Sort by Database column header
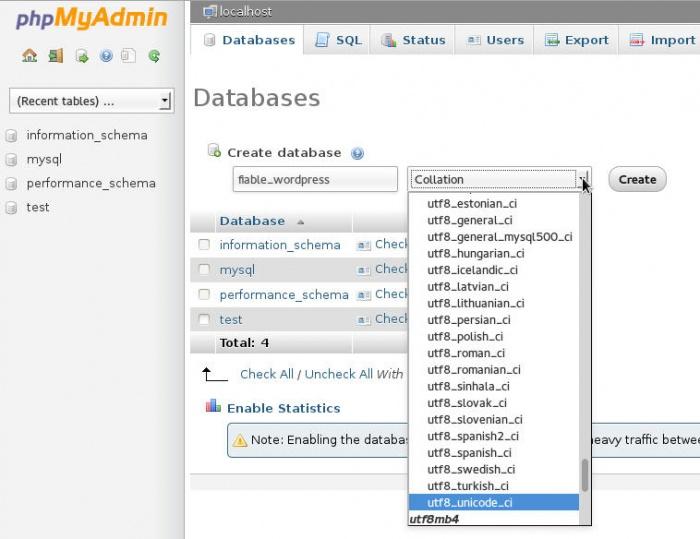Image resolution: width=700 pixels, height=539 pixels. pos(252,221)
